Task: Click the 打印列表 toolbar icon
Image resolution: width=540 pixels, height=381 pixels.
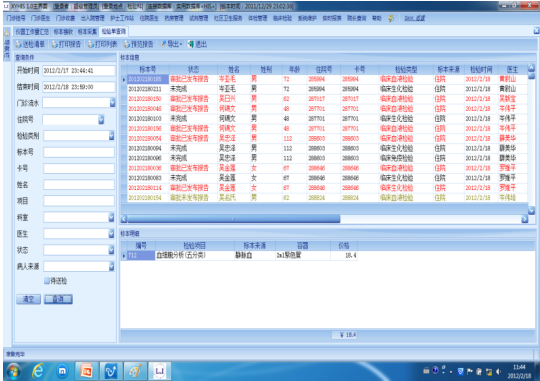Action: pos(91,44)
